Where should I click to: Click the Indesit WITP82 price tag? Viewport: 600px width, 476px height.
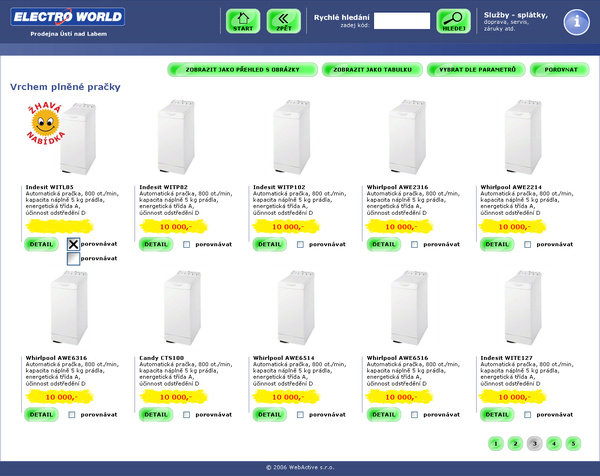(174, 227)
